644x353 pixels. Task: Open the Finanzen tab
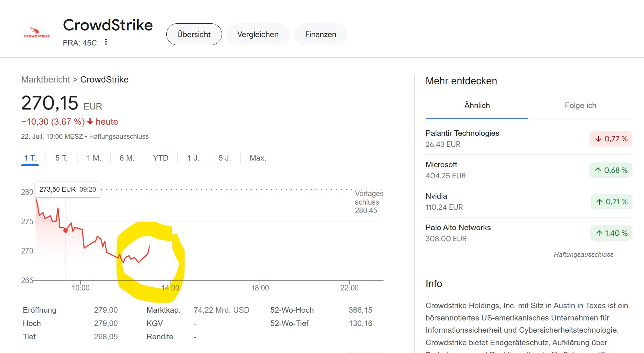pyautogui.click(x=321, y=34)
